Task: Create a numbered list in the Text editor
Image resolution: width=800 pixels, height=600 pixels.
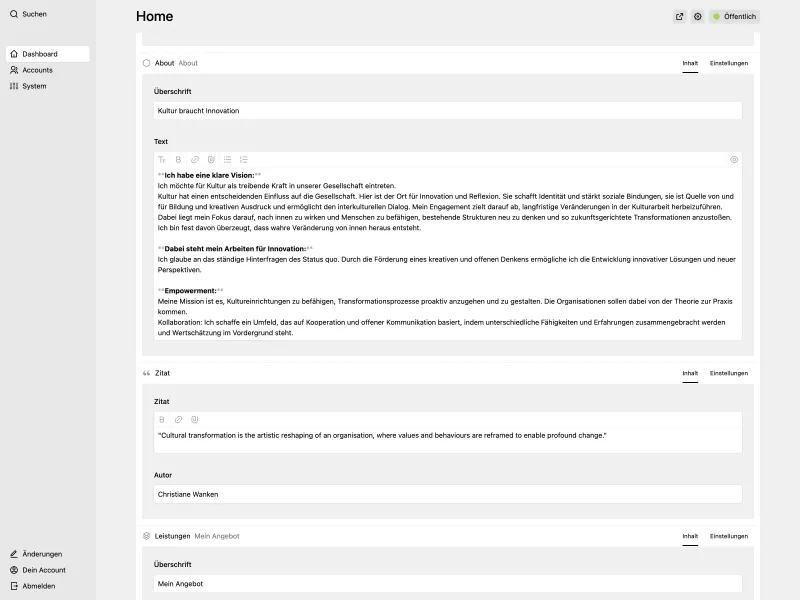Action: (242, 159)
